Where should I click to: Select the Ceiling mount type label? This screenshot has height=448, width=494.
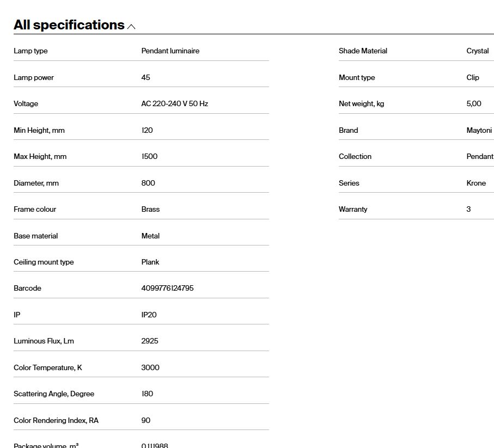coord(44,262)
